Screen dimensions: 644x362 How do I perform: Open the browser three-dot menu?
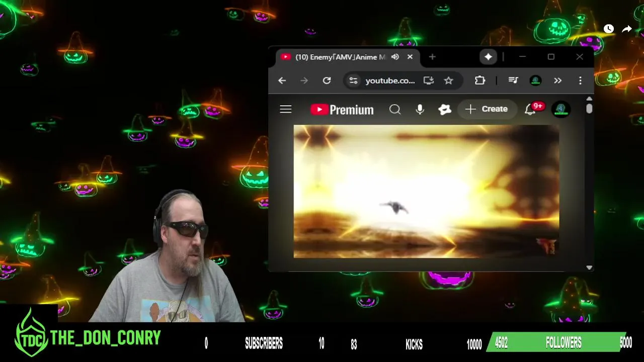pos(580,80)
